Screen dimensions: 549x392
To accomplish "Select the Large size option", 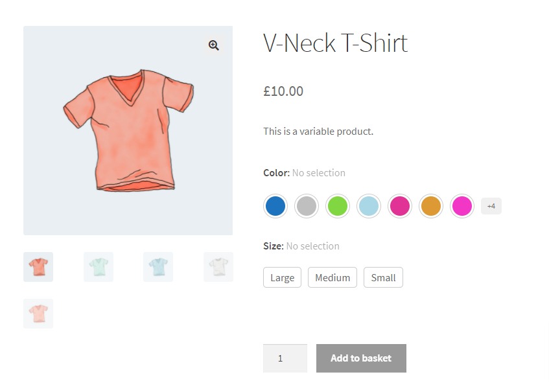I will pos(282,277).
